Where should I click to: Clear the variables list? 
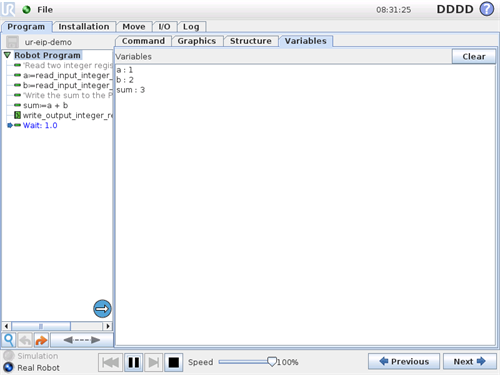point(474,56)
